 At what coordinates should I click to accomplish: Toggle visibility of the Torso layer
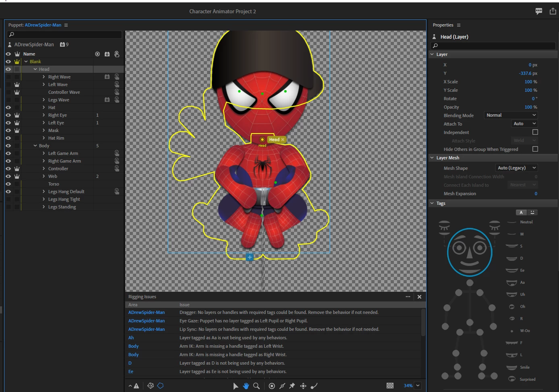[8, 184]
